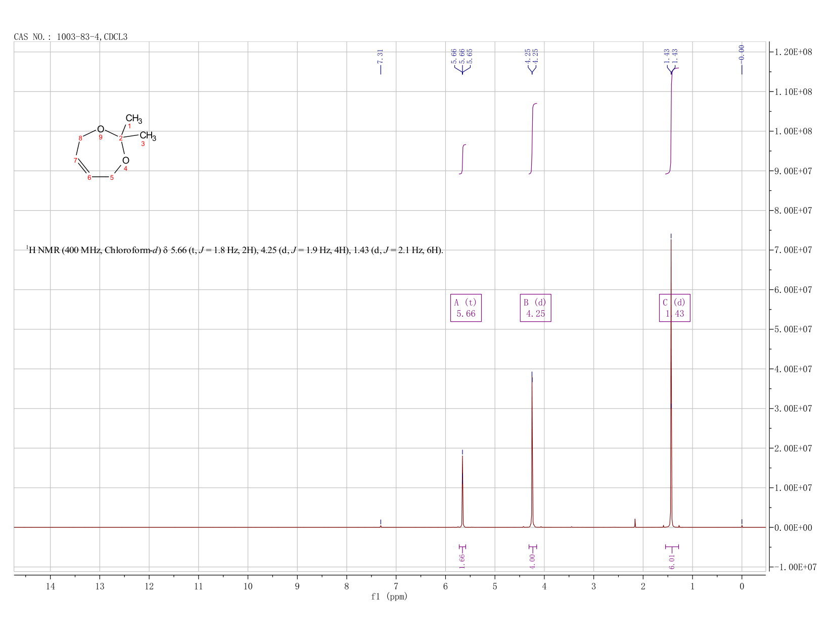Select the B (d) 4.25 multiplet box

point(535,308)
